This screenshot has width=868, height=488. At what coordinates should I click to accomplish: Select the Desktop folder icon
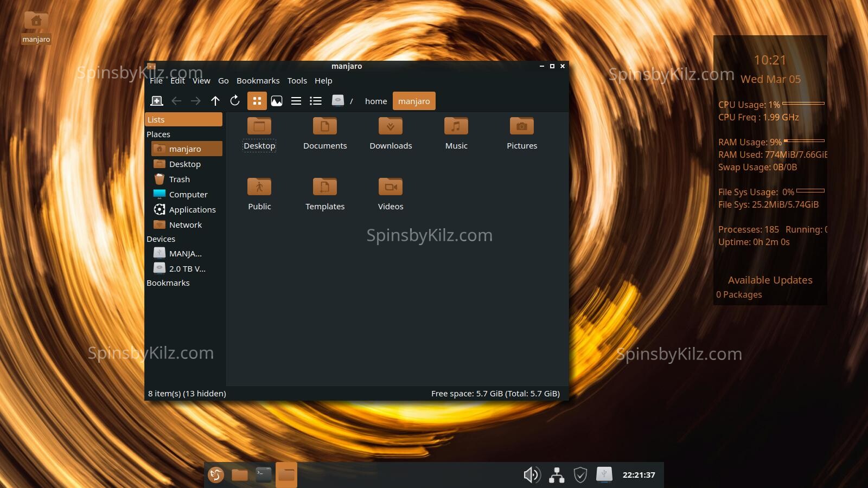[259, 126]
